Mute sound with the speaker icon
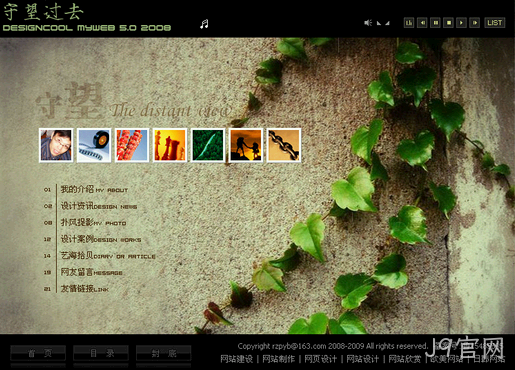The height and width of the screenshot is (370, 515). click(368, 23)
